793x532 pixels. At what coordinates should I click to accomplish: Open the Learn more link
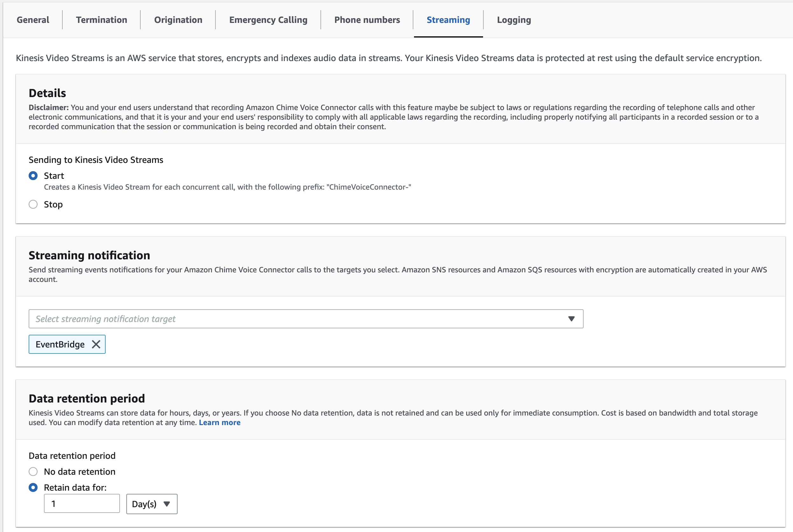[x=220, y=423]
